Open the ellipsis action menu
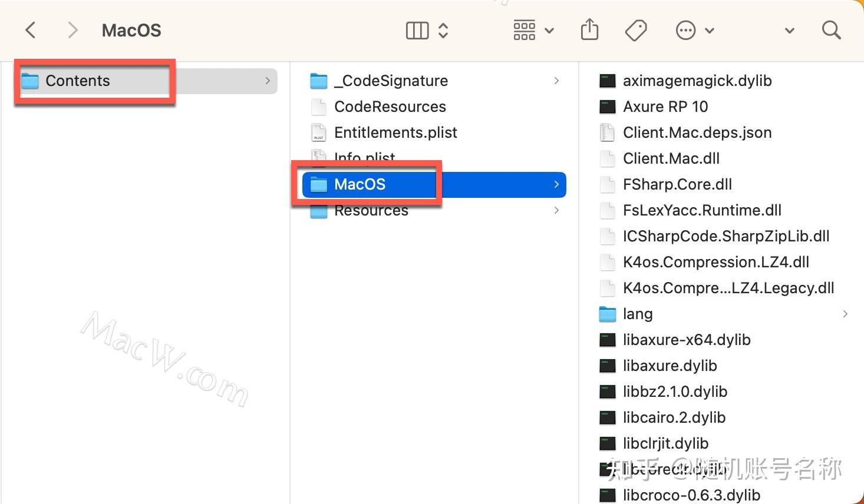The height and width of the screenshot is (504, 864). tap(694, 30)
